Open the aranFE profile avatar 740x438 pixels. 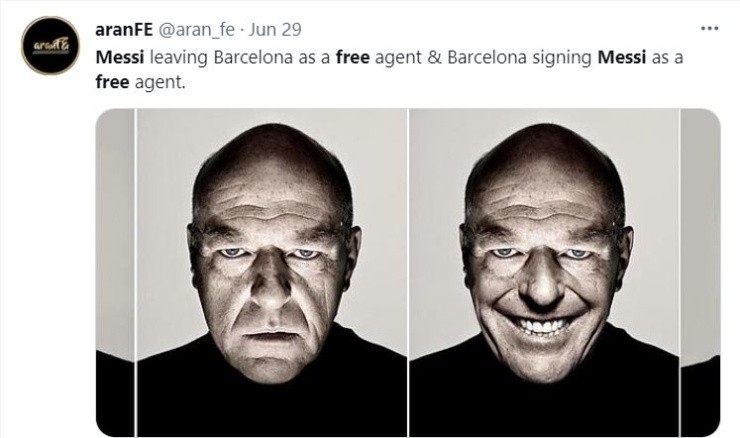click(x=50, y=45)
